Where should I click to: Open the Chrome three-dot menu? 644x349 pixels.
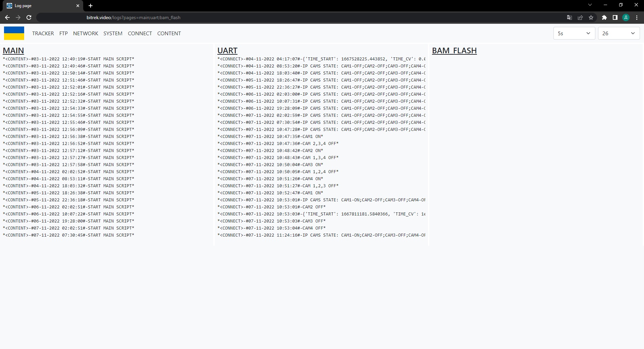click(x=637, y=17)
